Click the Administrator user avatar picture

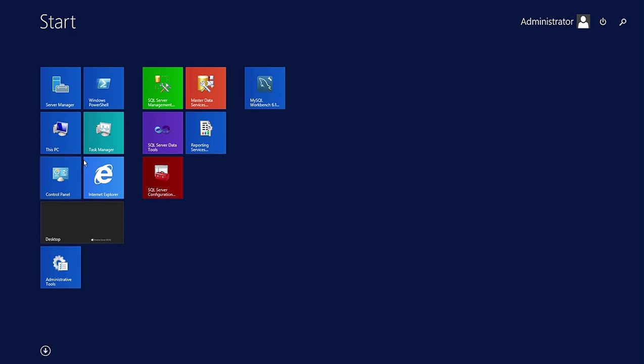[x=583, y=21]
